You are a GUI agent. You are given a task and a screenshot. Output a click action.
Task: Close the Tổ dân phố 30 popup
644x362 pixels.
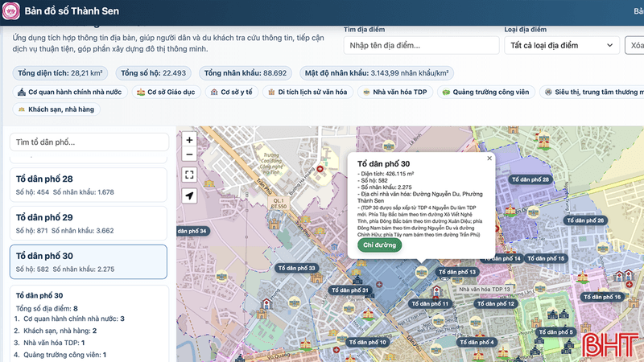tap(489, 158)
